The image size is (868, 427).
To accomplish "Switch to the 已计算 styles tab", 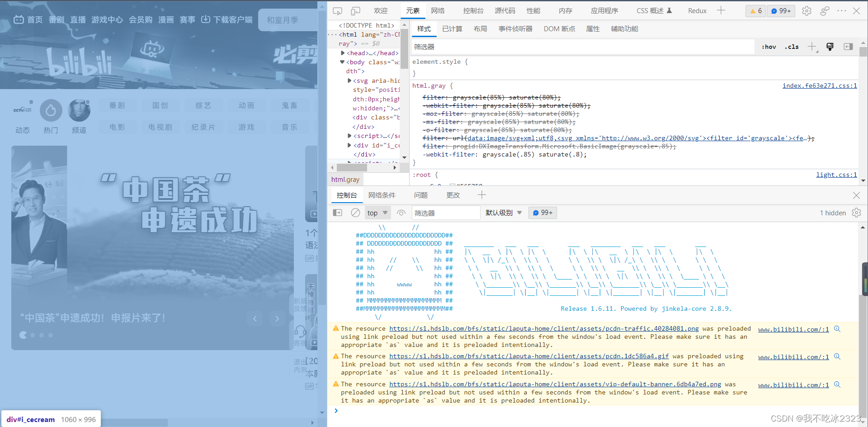I will coord(452,29).
